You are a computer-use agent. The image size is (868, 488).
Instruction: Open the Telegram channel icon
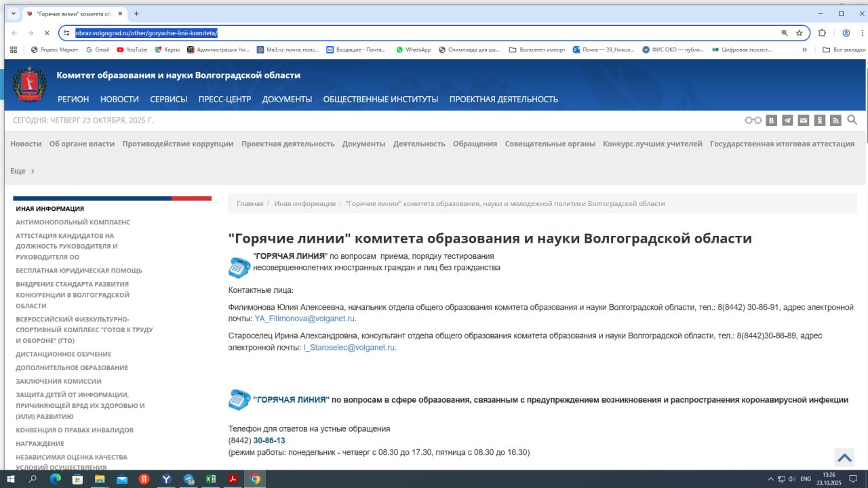tap(787, 121)
